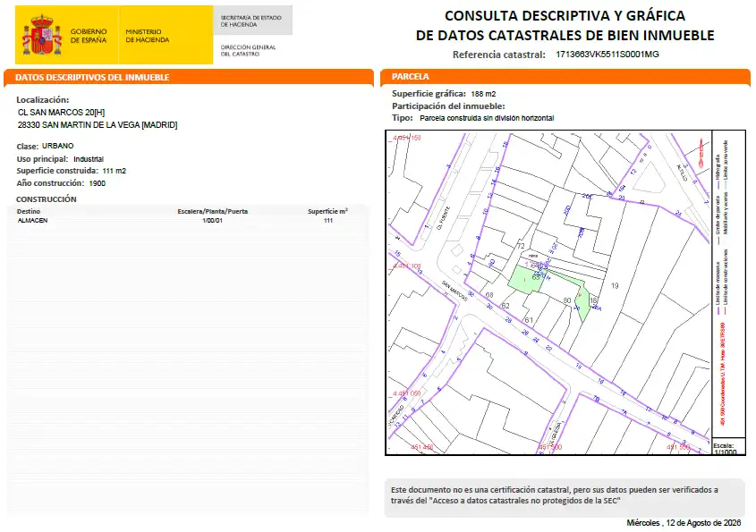Click the 'Escalera/Planta/Puerta' column header
This screenshot has width=756, height=532.
213,211
